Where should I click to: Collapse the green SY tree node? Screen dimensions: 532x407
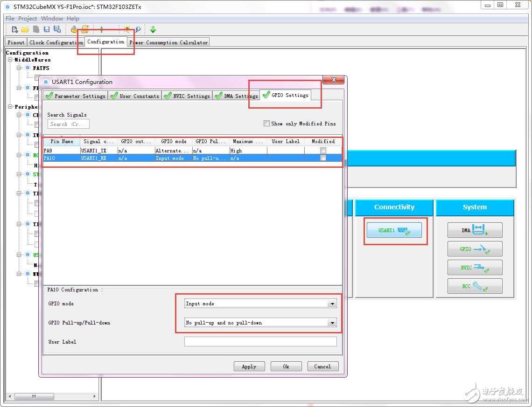coord(19,174)
